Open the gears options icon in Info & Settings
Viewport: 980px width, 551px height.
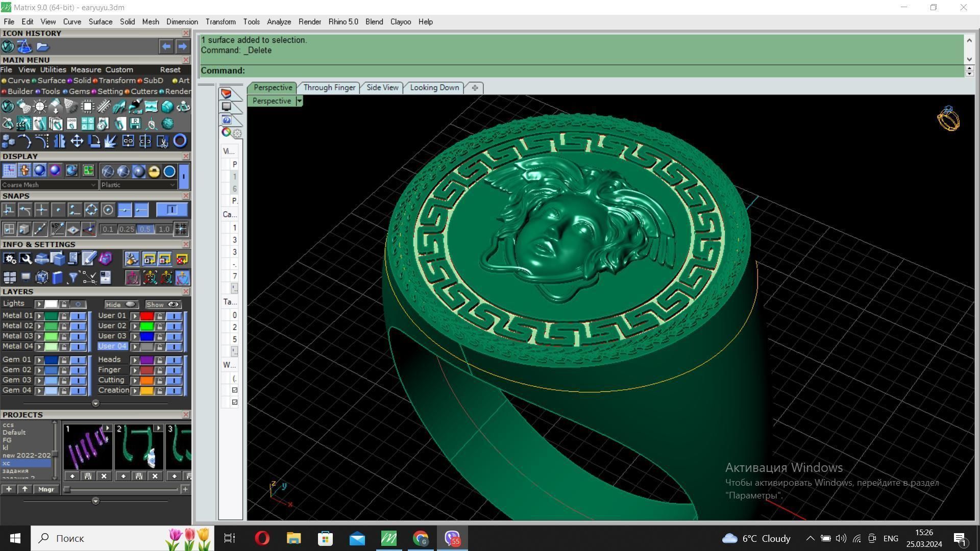coord(10,259)
